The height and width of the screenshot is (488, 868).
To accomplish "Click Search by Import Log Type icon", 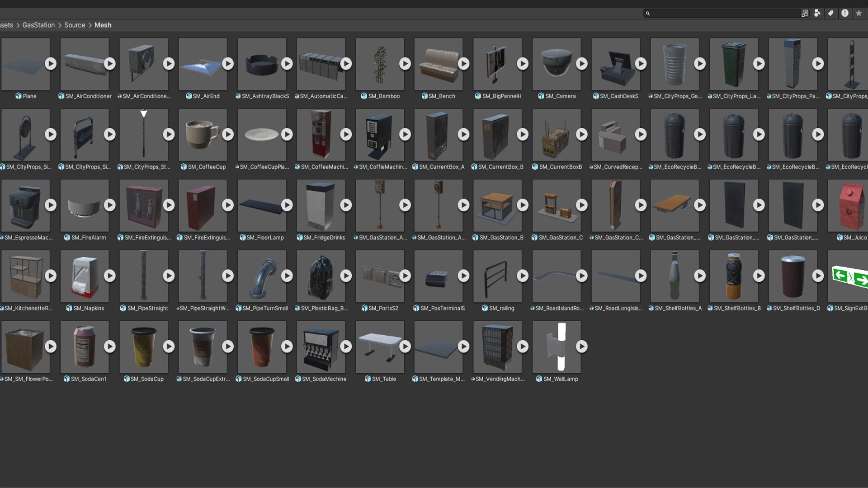I will point(844,13).
